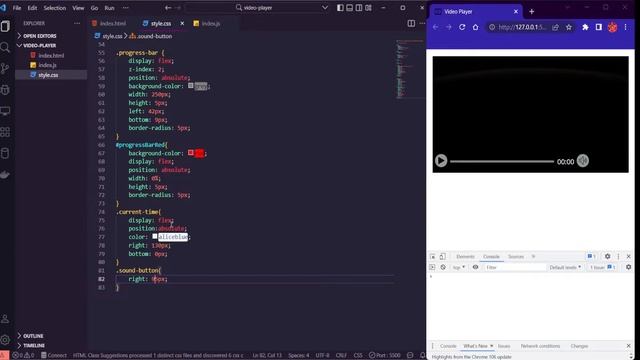Open the What's New tab dropdown arrow
This screenshot has height=360, width=640.
pos(491,346)
